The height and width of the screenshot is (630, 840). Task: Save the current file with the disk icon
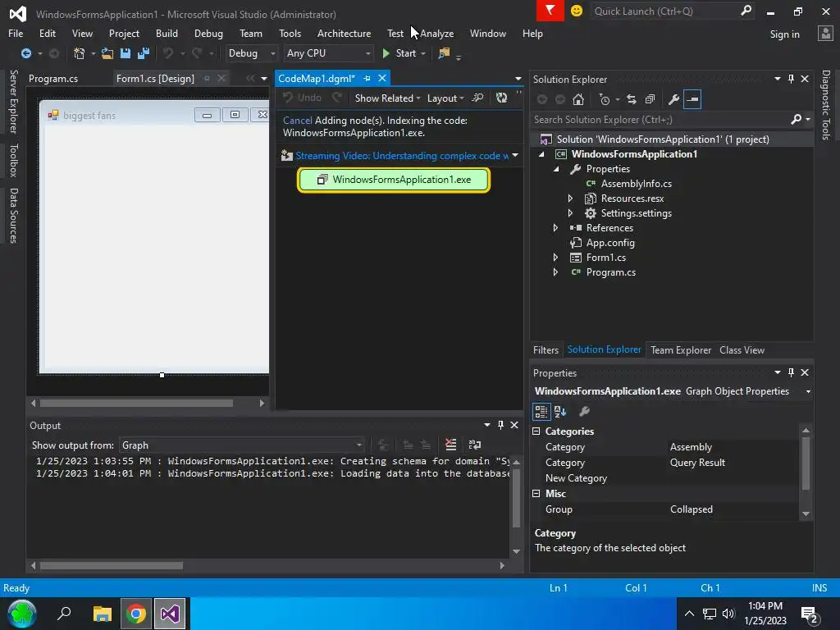click(x=126, y=53)
